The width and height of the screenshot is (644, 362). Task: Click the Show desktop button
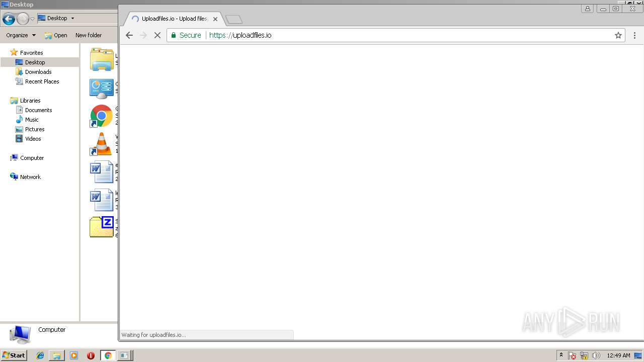point(638,355)
